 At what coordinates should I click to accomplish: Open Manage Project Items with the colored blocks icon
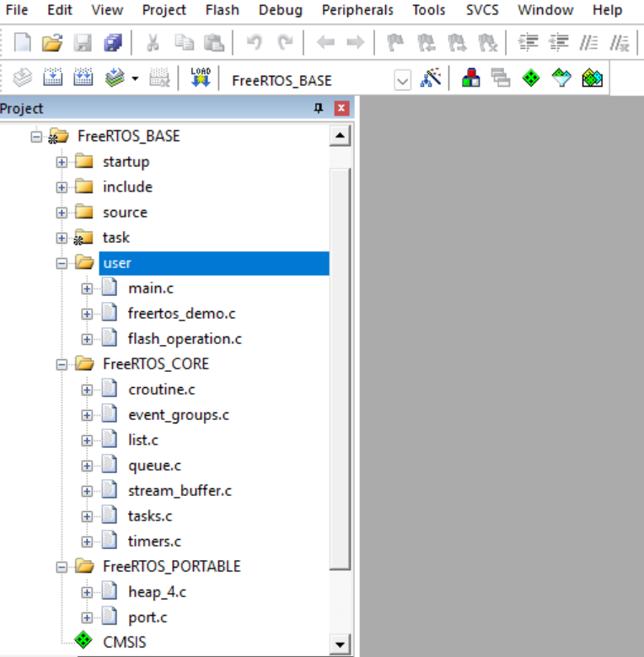(470, 78)
